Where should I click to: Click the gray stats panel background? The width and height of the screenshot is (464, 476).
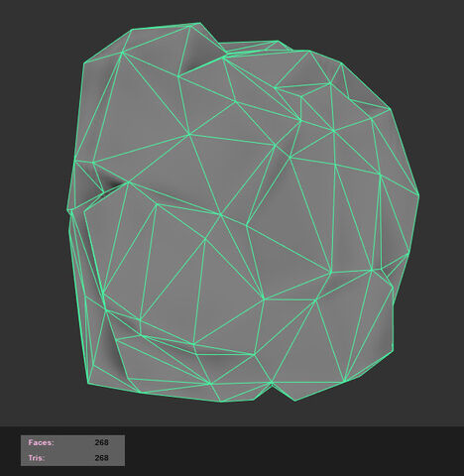point(72,450)
